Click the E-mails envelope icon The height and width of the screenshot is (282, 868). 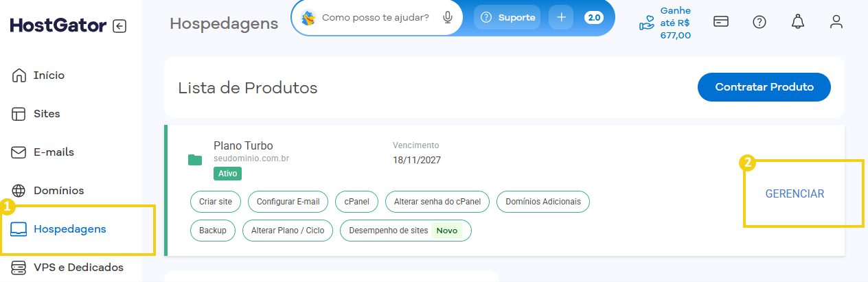19,152
